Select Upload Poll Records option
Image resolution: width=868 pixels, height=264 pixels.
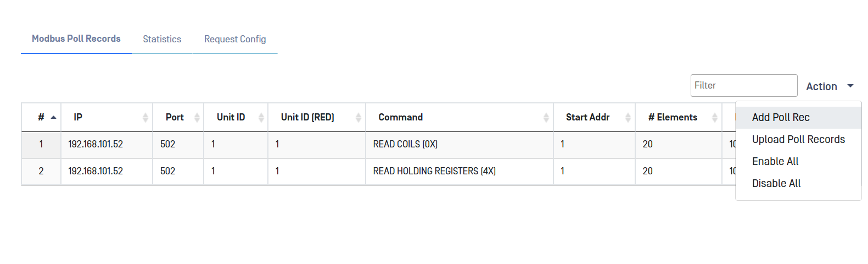click(798, 139)
